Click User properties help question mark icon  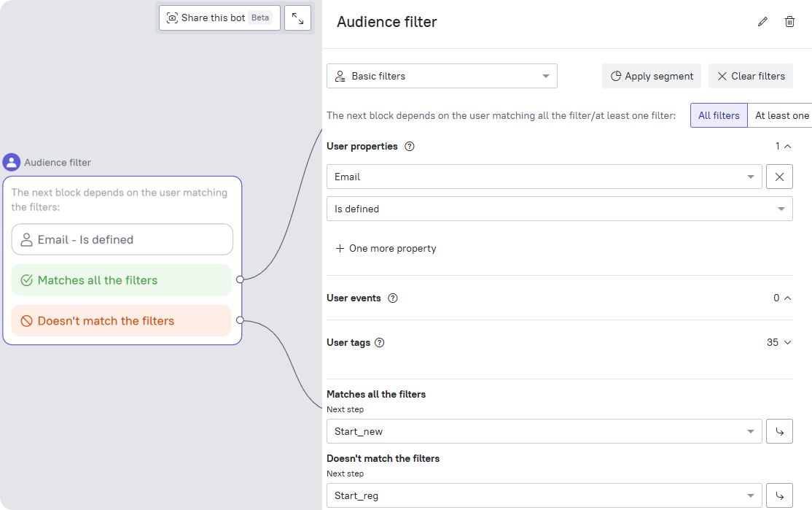tap(410, 146)
